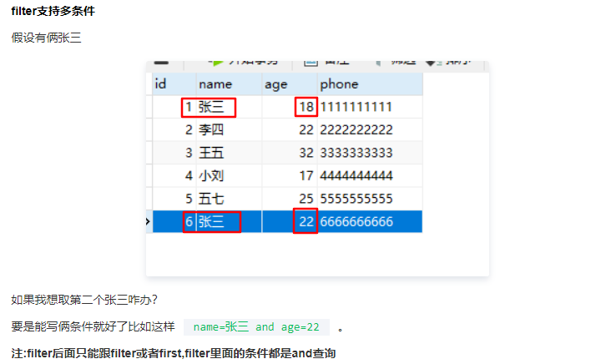Click id cell 6 in highlighted row

coord(174,222)
